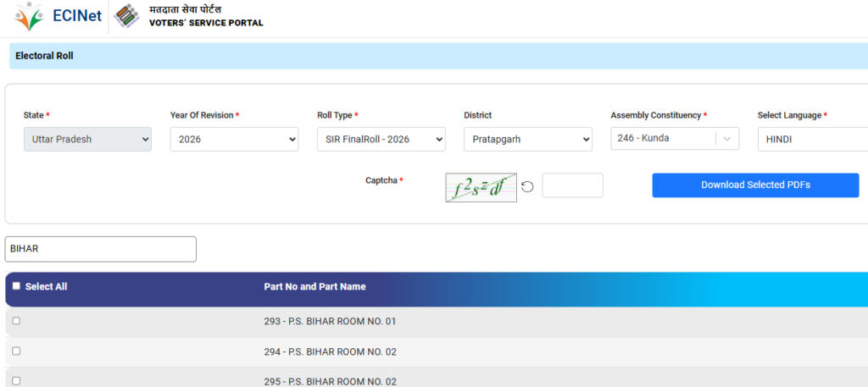Click the Voters' Service Portal emblem
868x387 pixels.
tap(126, 17)
